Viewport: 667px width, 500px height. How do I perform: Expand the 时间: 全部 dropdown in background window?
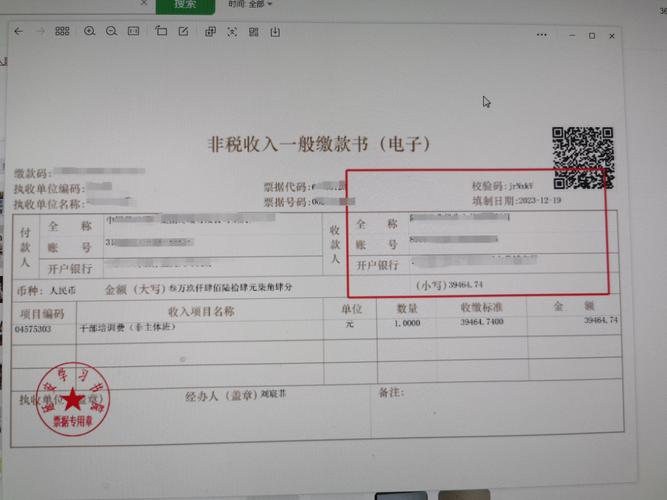coord(250,4)
